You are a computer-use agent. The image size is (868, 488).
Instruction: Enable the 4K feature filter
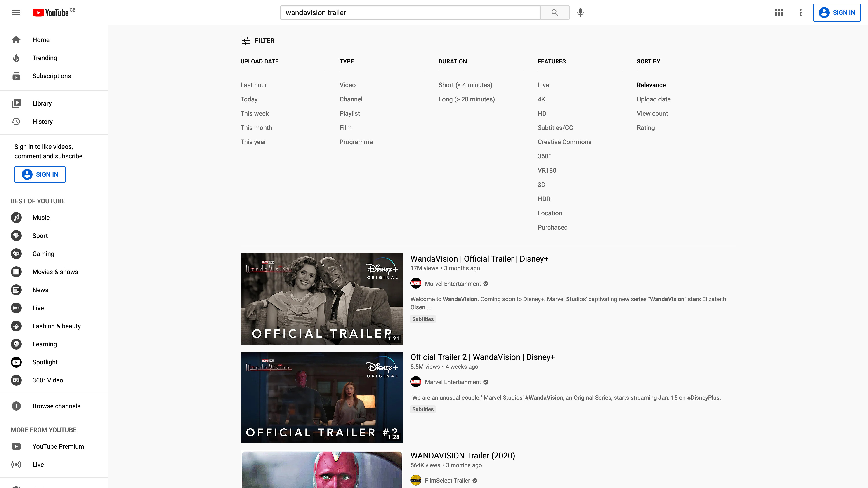(x=541, y=99)
